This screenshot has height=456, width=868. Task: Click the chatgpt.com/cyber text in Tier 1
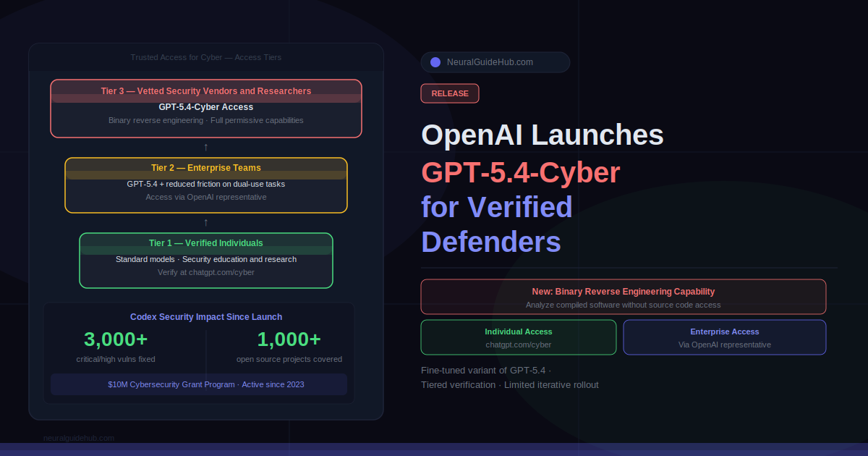206,273
